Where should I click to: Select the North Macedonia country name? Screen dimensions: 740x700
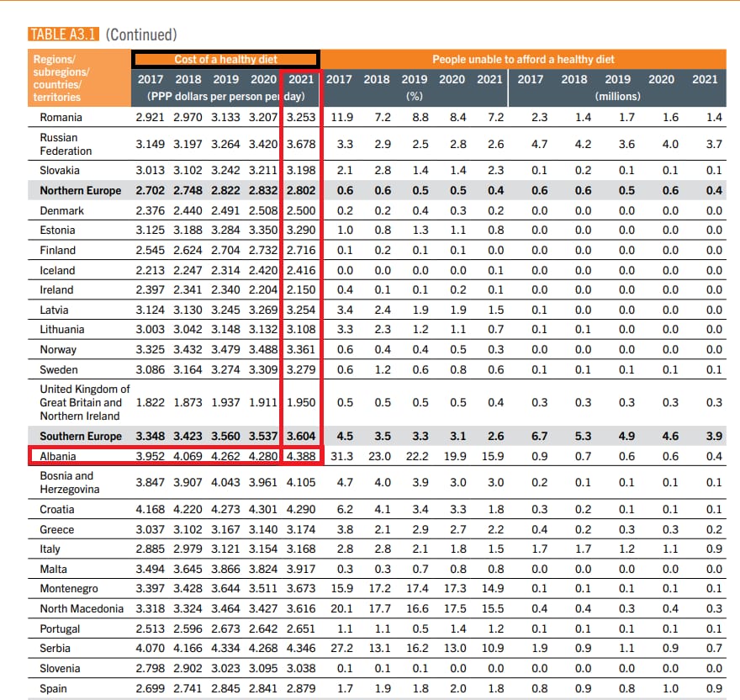[x=82, y=608]
